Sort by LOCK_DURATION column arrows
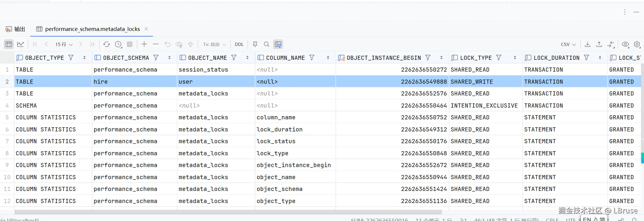Image resolution: width=644 pixels, height=221 pixels. pos(600,58)
